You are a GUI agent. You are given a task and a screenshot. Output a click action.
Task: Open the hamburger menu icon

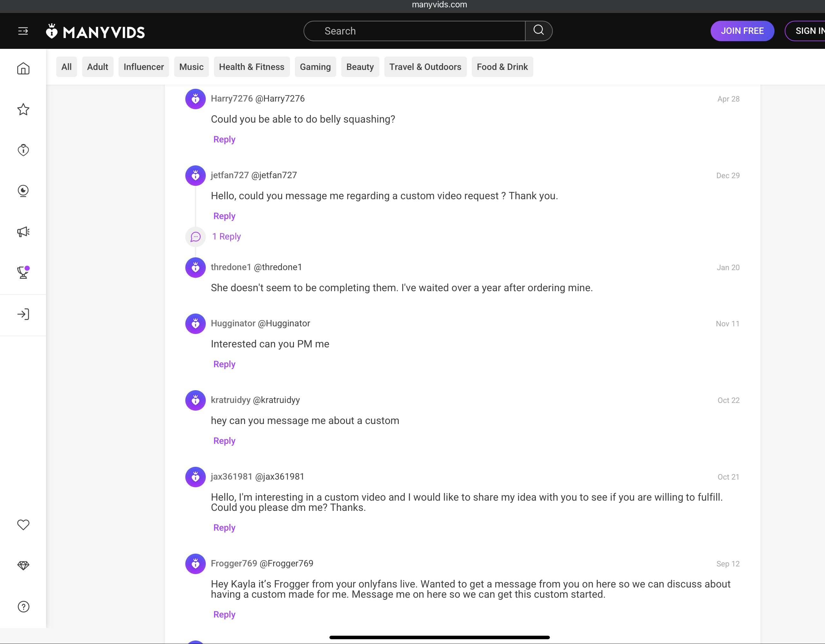click(x=23, y=31)
